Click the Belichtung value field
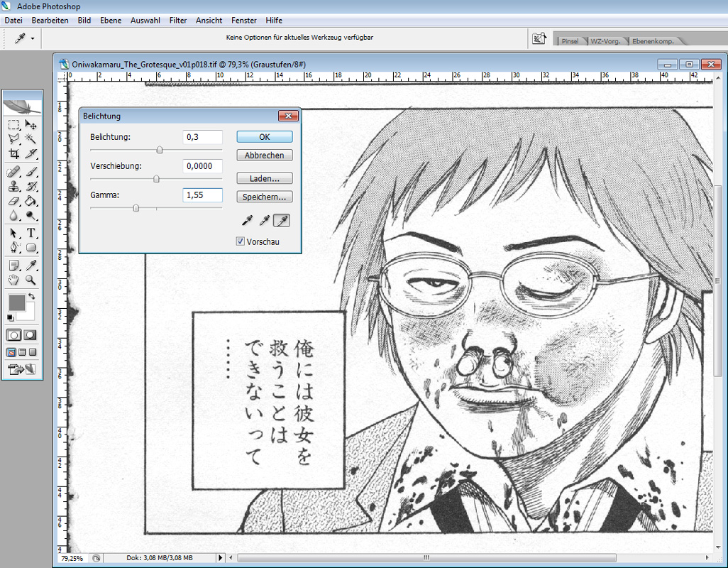The height and width of the screenshot is (568, 728). [202, 137]
